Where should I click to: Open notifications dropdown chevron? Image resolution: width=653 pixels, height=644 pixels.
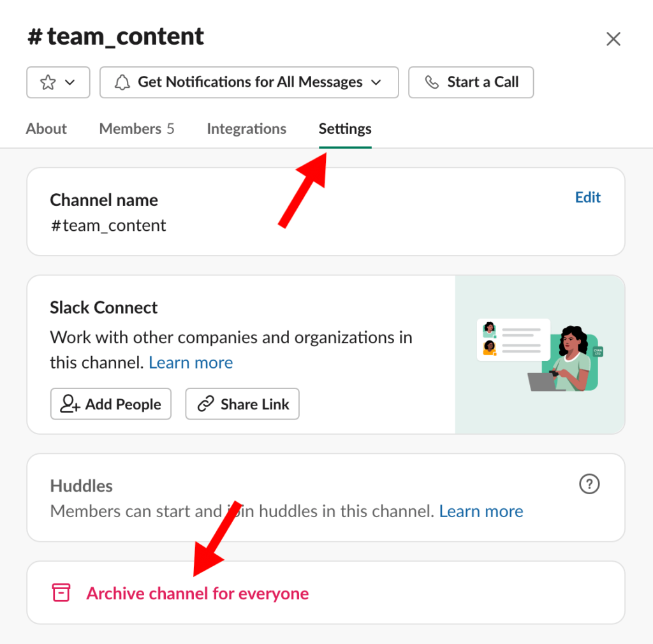pos(376,82)
